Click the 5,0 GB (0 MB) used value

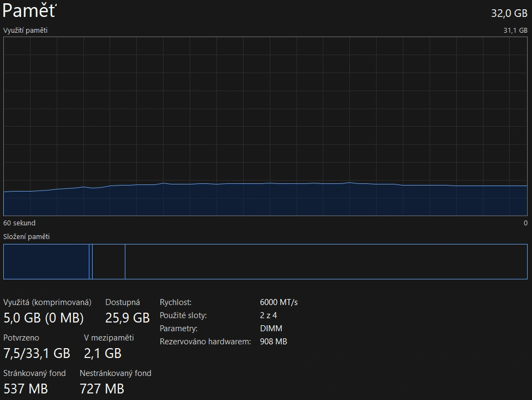(44, 318)
